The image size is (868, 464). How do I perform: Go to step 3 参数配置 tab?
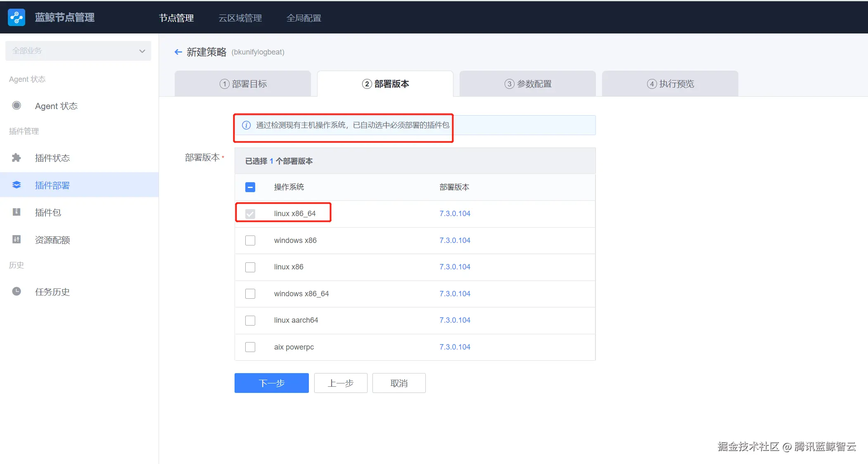[x=528, y=84]
